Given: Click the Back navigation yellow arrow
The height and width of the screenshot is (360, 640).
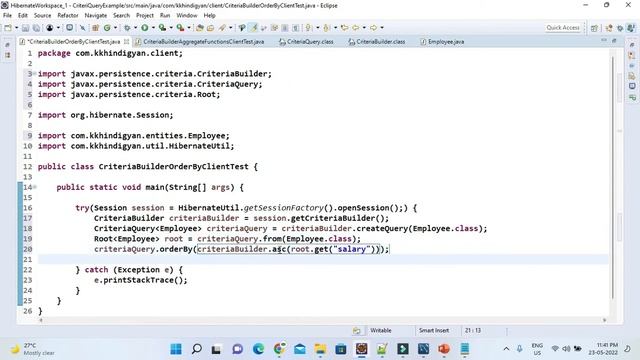Looking at the screenshot, I should tap(356, 28).
